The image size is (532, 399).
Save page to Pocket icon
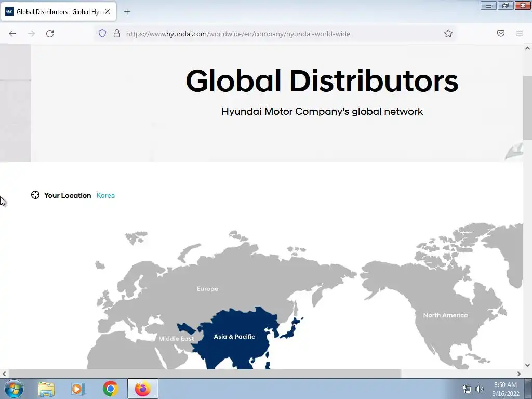pyautogui.click(x=501, y=33)
